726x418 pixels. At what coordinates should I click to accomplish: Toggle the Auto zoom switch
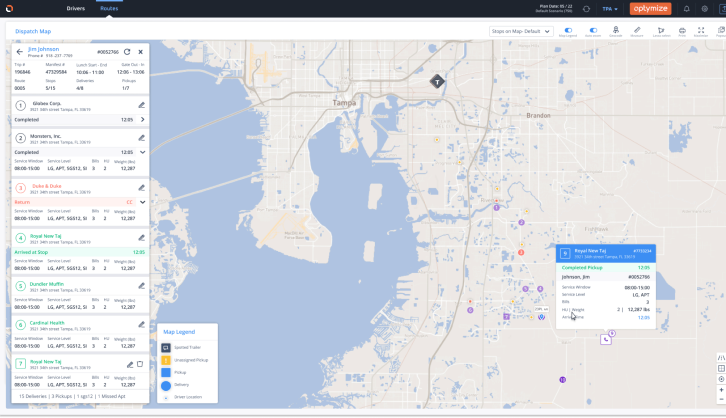(x=593, y=30)
